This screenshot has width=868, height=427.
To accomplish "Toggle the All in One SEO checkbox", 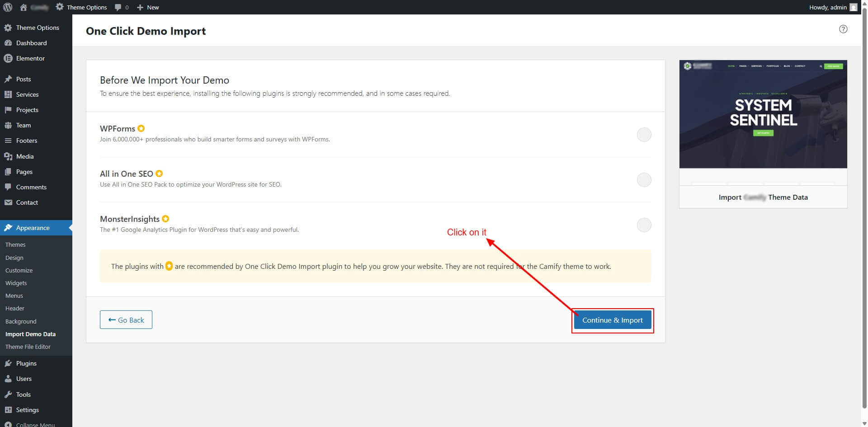I will click(x=644, y=180).
